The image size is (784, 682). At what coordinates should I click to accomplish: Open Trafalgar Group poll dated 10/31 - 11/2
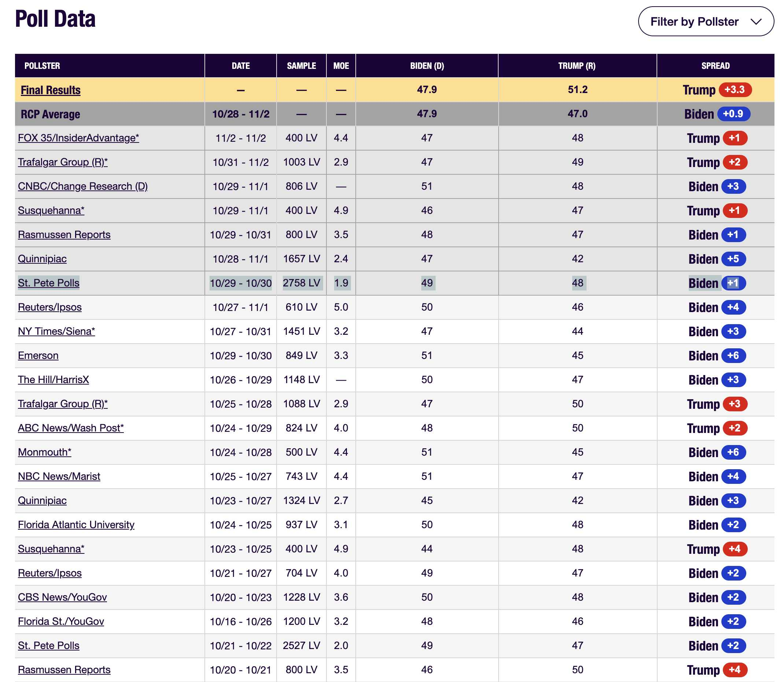[x=63, y=162]
